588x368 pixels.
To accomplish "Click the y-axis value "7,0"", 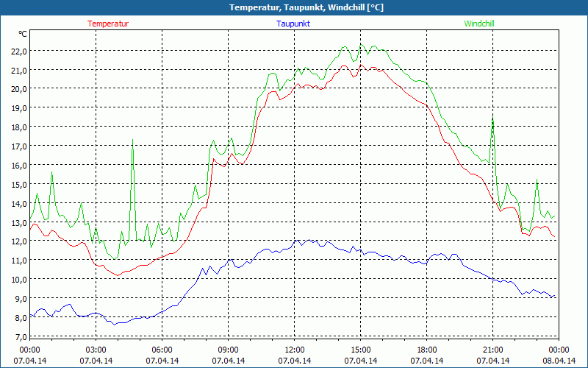I will 21,336.
